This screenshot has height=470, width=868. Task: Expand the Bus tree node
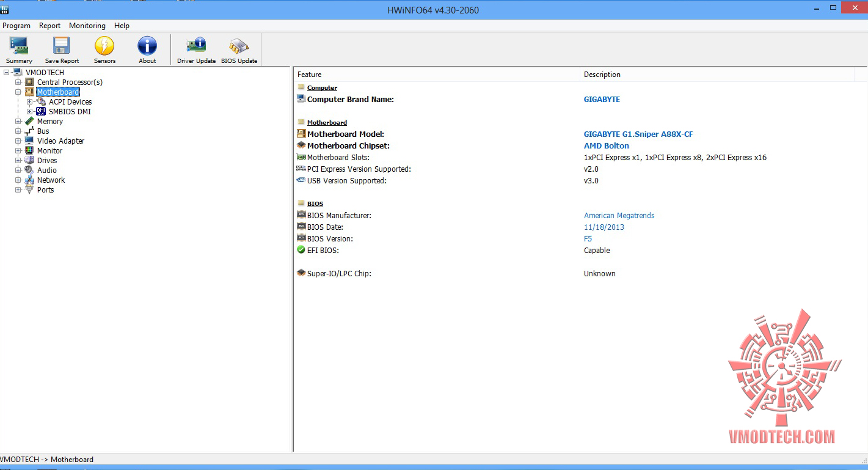tap(18, 131)
